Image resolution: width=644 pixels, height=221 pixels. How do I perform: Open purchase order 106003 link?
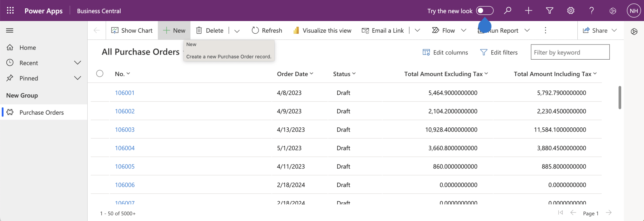pos(125,130)
